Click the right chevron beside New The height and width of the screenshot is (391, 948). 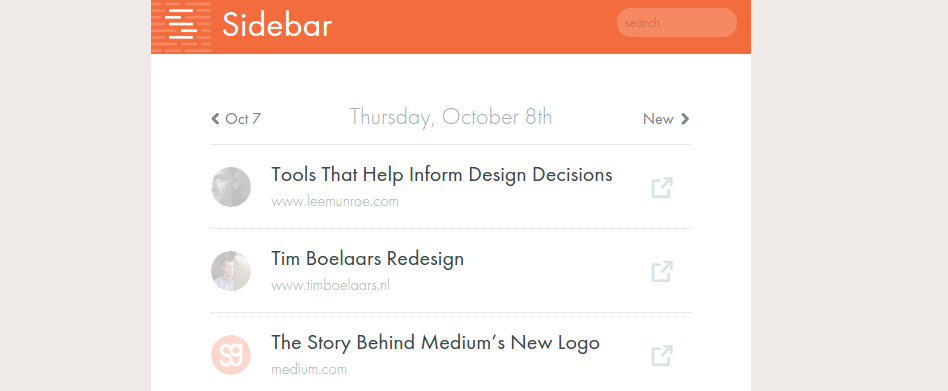tap(685, 119)
